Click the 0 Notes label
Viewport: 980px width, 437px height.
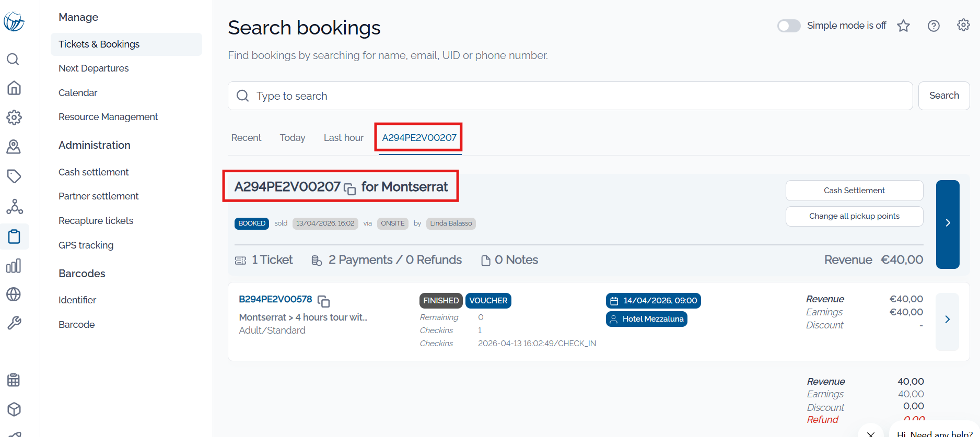click(516, 260)
